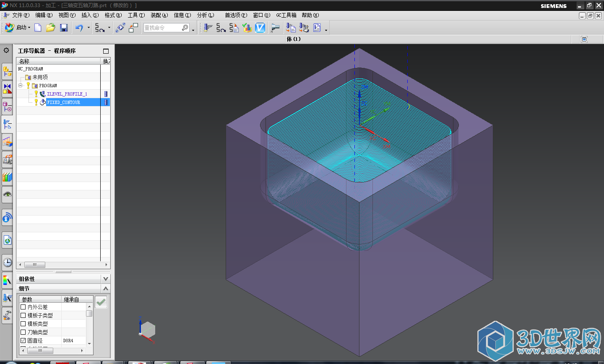Check the 刀轴类型 parameter checkbox
604x364 pixels.
23,332
